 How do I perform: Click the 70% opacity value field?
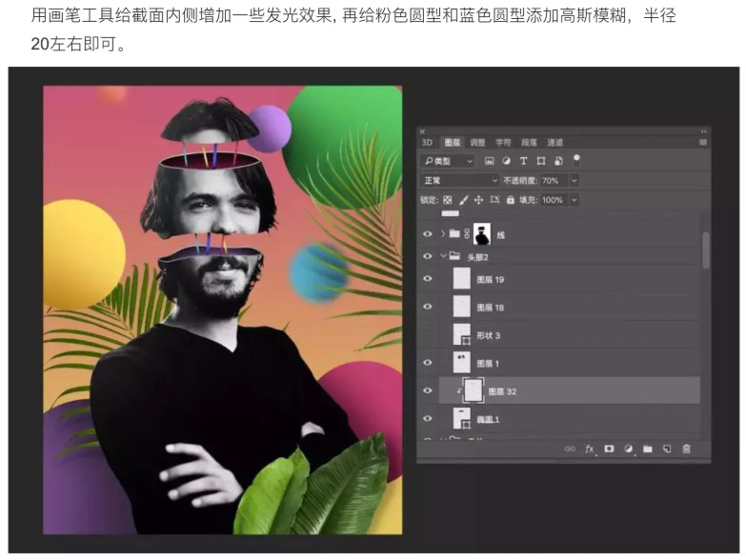(554, 181)
